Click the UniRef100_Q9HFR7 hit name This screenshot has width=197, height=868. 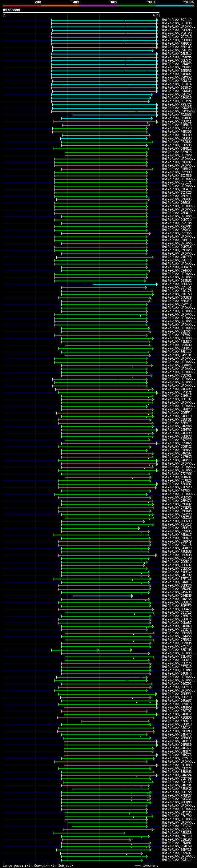coord(177,430)
